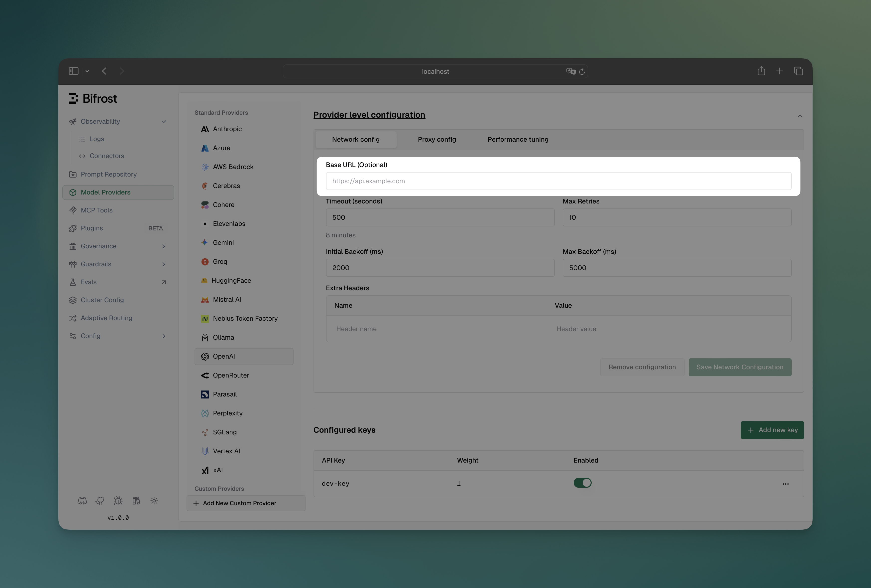Open the Performance tuning tab
The width and height of the screenshot is (871, 588).
click(x=518, y=139)
